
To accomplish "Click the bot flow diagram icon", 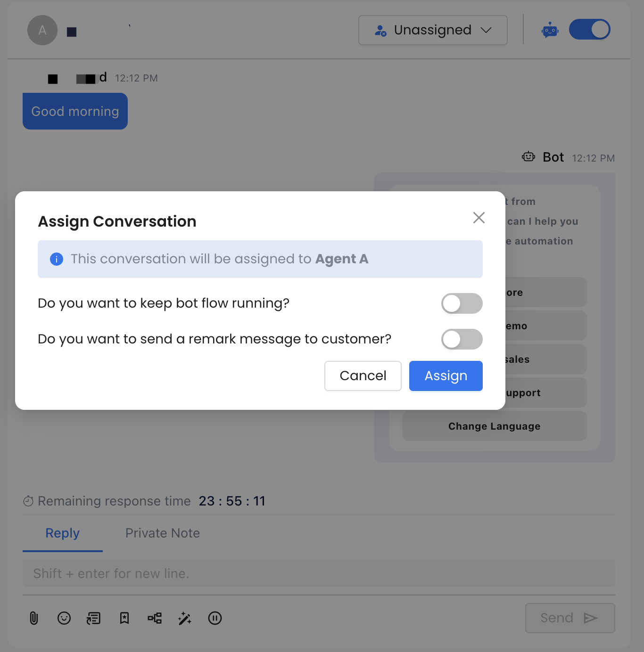I will pyautogui.click(x=155, y=618).
